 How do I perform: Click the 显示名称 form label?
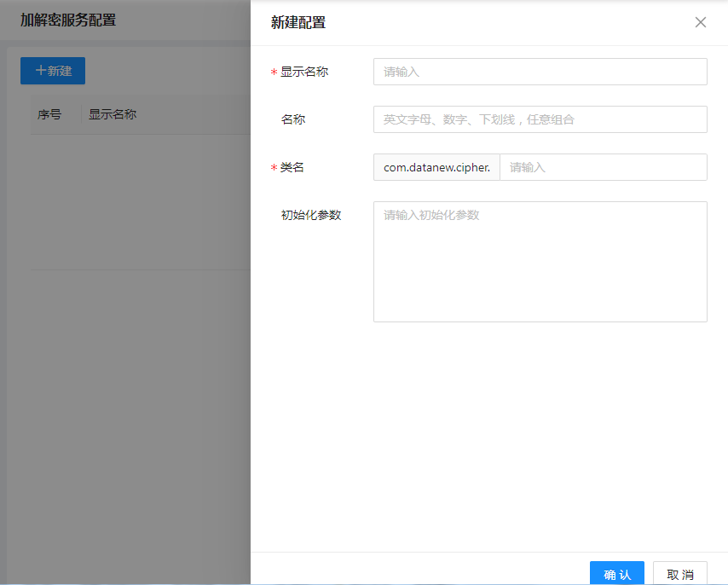click(x=304, y=72)
